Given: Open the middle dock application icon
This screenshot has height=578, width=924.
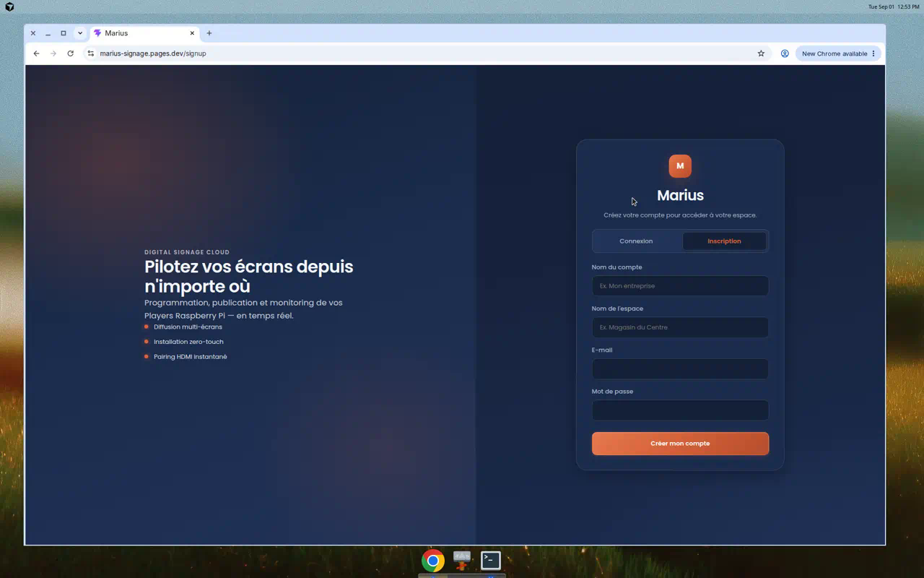Looking at the screenshot, I should click(462, 560).
